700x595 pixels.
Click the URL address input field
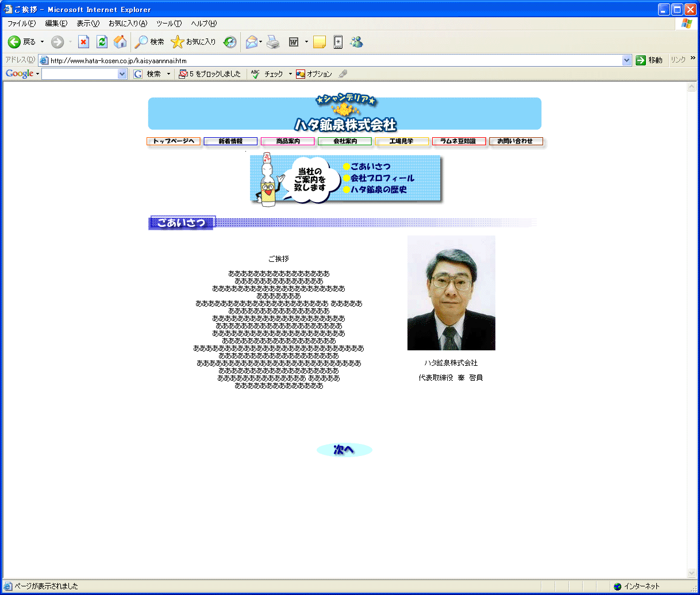click(x=336, y=60)
